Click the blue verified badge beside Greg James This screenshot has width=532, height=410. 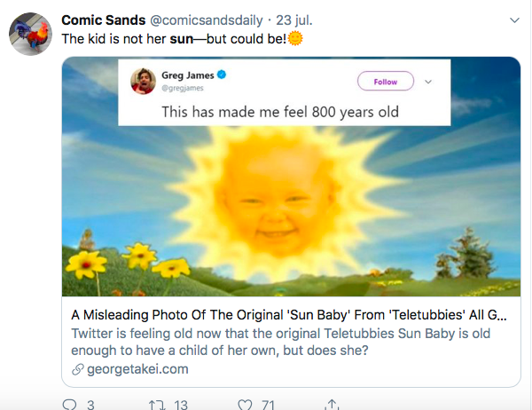coord(222,76)
